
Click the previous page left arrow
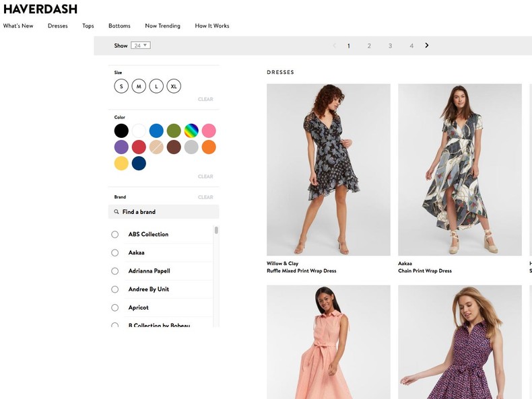pyautogui.click(x=334, y=46)
